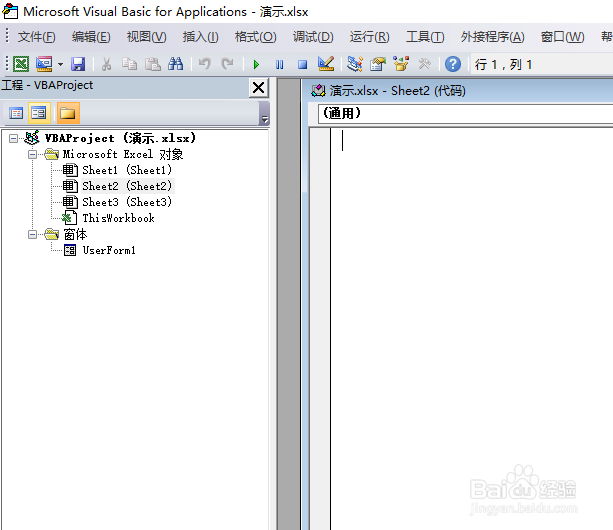Image resolution: width=613 pixels, height=530 pixels.
Task: Click the Cut scissors icon
Action: pos(106,64)
